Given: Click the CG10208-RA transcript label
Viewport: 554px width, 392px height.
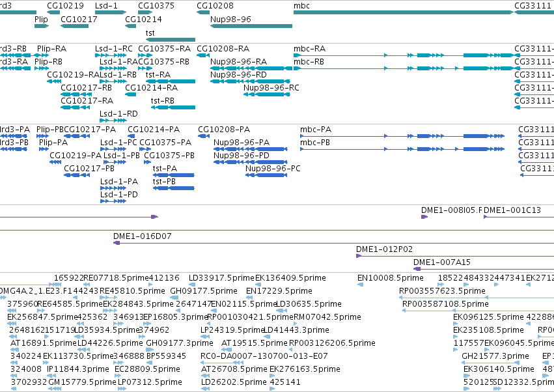Looking at the screenshot, I should point(223,49).
